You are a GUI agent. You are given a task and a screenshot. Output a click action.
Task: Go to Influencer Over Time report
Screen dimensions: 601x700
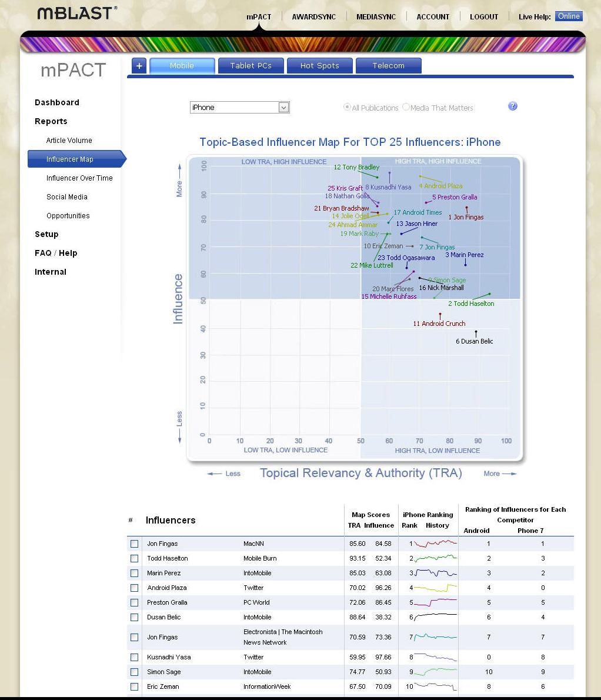79,178
